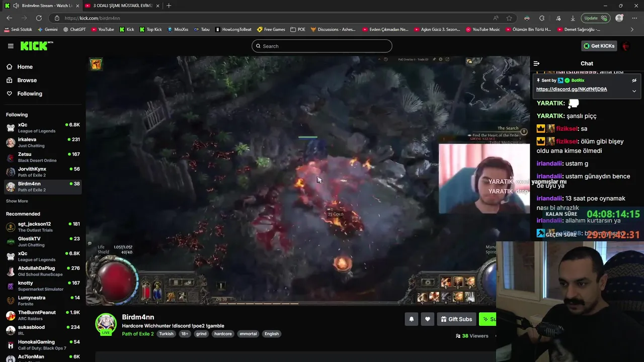Screen dimensions: 644x362
Task: Open sukasblood recommended channel
Action: (x=43, y=330)
